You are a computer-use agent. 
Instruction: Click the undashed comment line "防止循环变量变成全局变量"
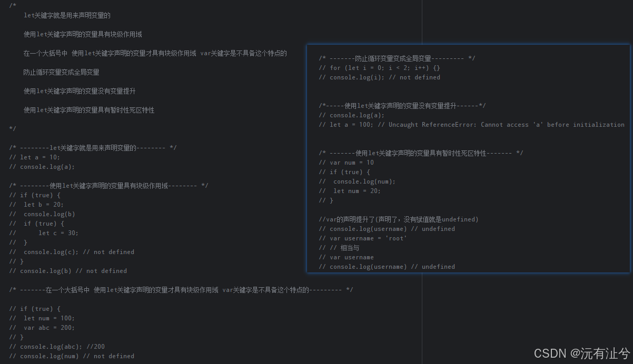pos(62,72)
